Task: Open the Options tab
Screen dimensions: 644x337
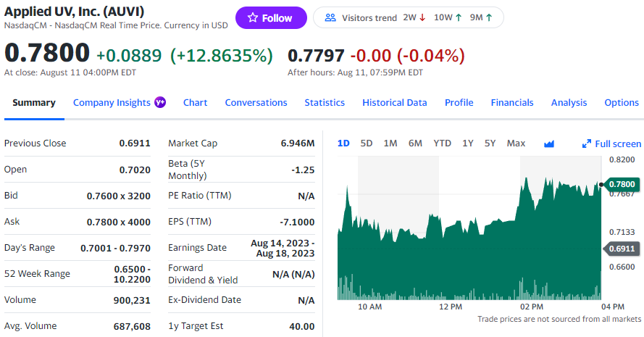Action: pos(622,103)
